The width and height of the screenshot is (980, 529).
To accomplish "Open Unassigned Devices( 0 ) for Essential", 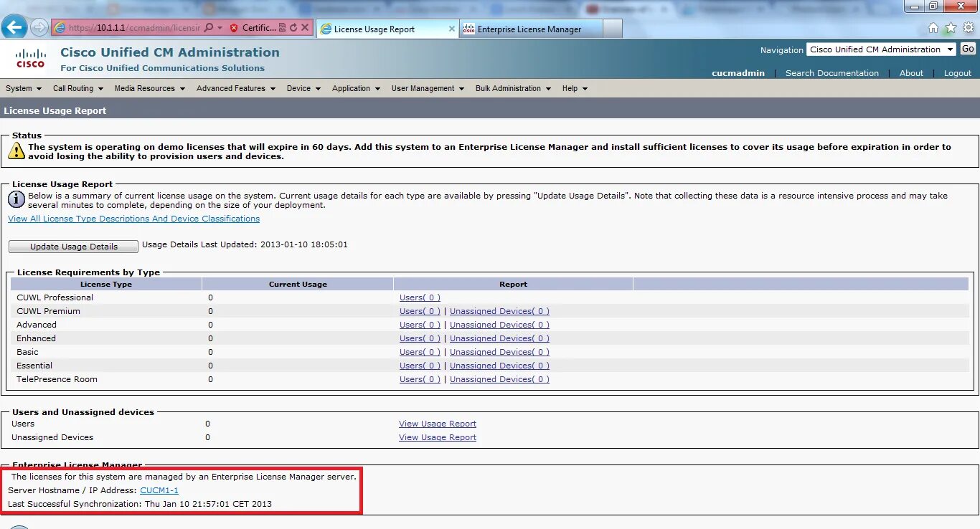I will coord(499,366).
